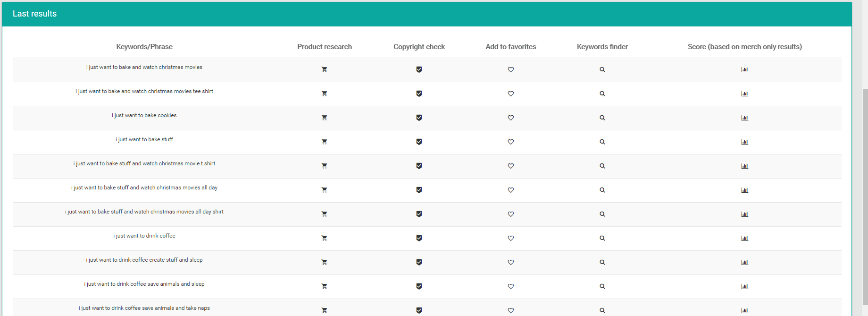Open keywords finder for 'i just want to drink coffee'
The height and width of the screenshot is (316, 868).
coord(602,238)
